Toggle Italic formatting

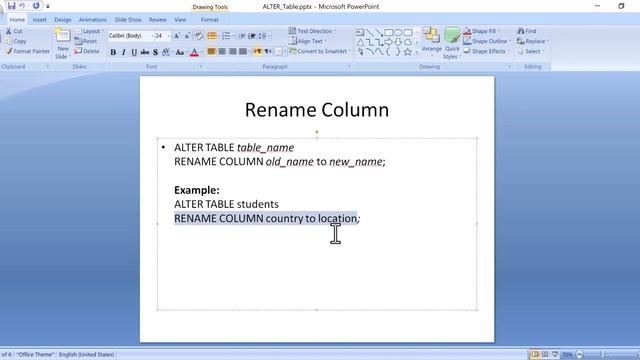point(124,52)
